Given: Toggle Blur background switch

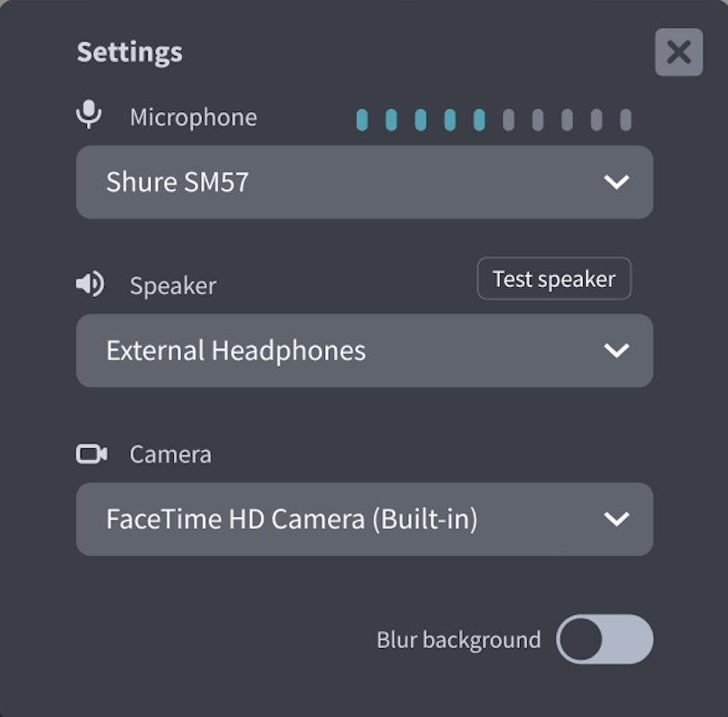Looking at the screenshot, I should tap(605, 639).
